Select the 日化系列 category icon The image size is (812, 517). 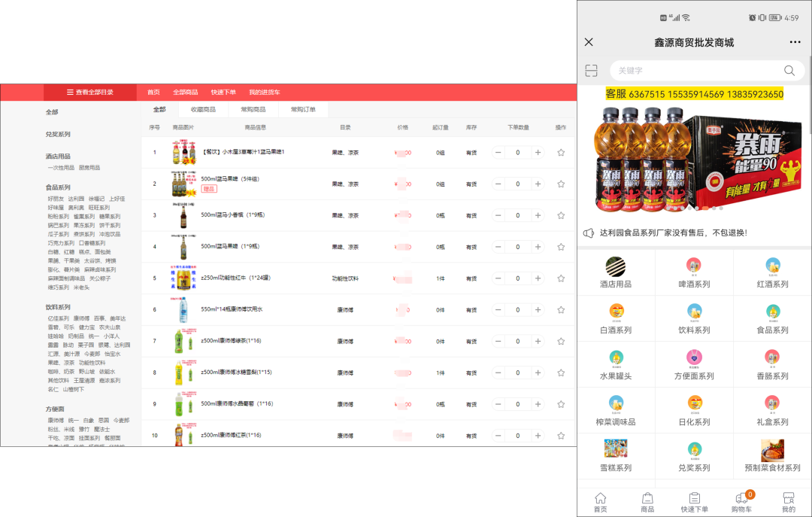pyautogui.click(x=694, y=403)
